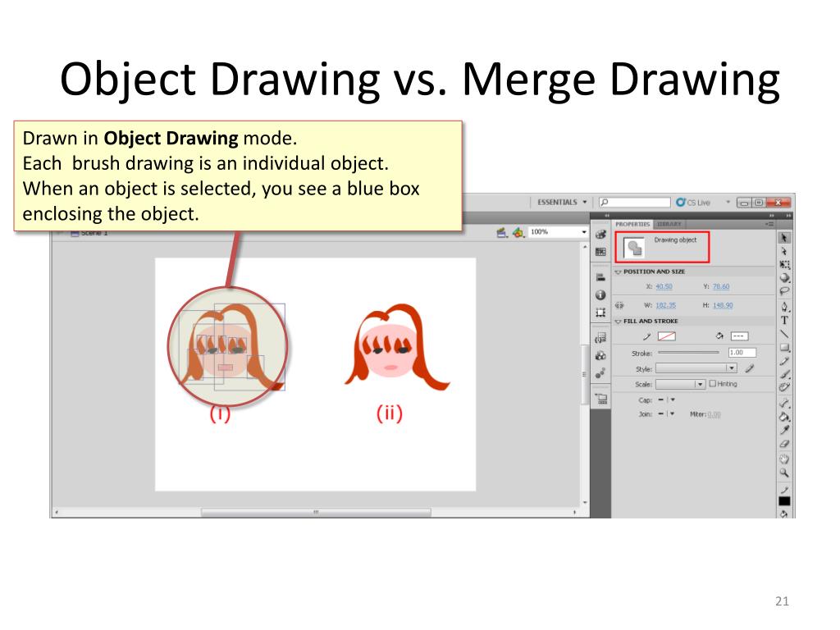Open the Properties panel options menu
This screenshot has height=630, width=840.
769,224
